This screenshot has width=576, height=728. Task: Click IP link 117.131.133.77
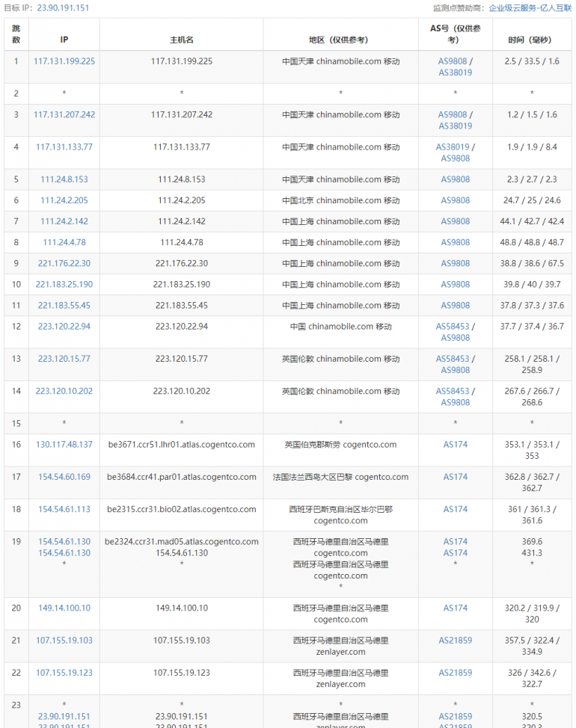tap(64, 147)
